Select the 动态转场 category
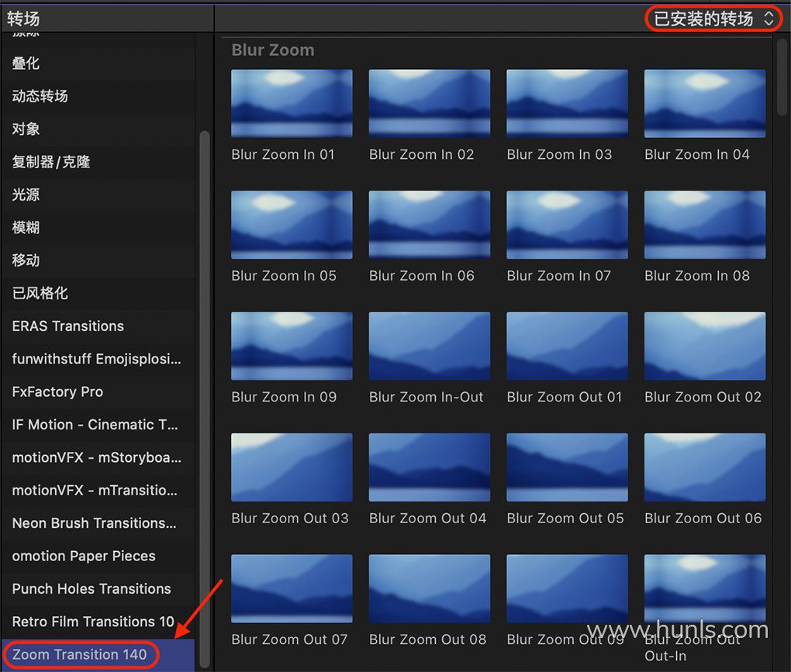Viewport: 791px width, 672px height. click(x=98, y=96)
